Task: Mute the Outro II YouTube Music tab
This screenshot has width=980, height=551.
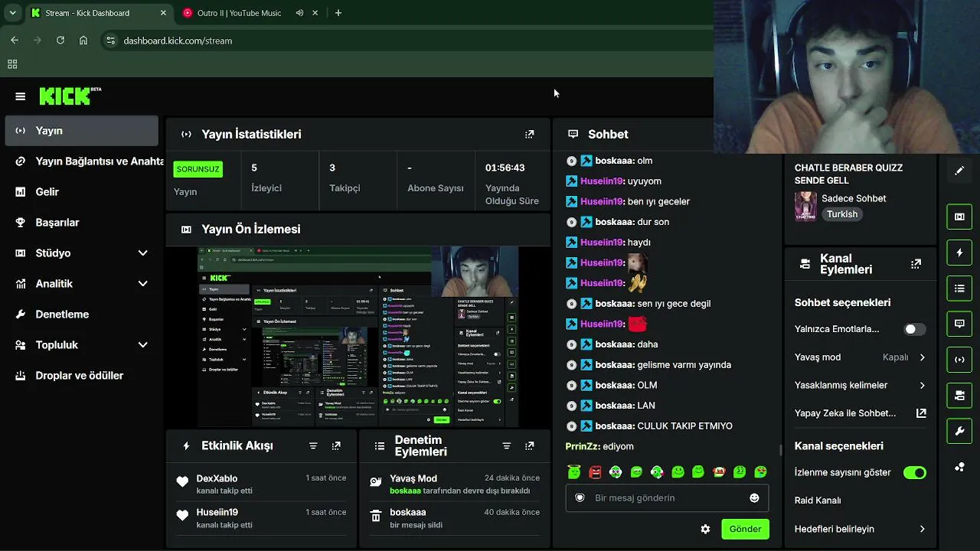Action: pyautogui.click(x=299, y=13)
